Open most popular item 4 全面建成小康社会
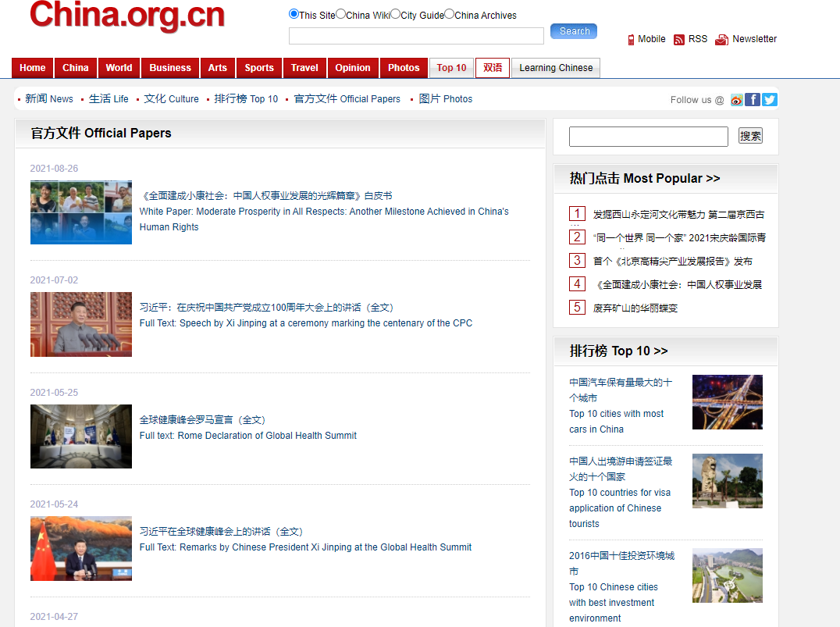This screenshot has width=840, height=627. [678, 285]
